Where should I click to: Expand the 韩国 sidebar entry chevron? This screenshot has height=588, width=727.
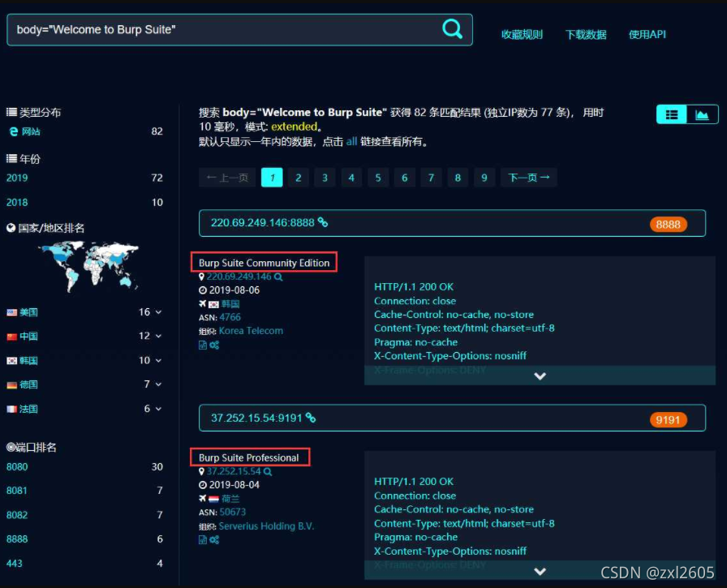(158, 360)
